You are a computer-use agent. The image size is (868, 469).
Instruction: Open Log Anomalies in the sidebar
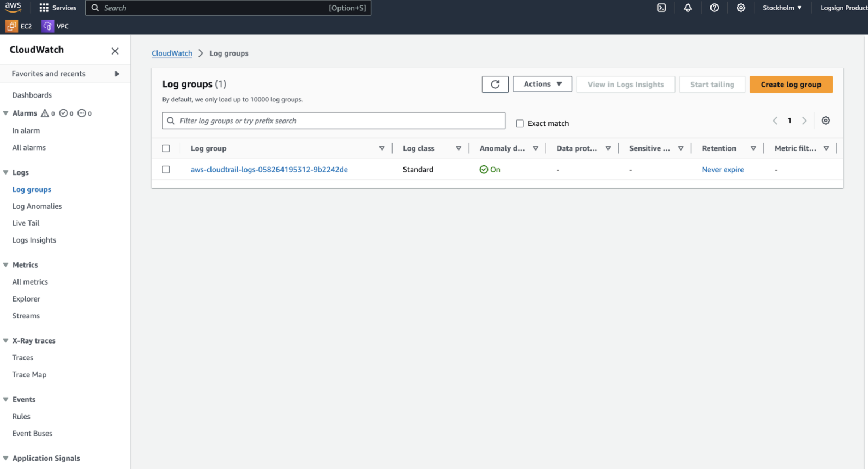[37, 207]
